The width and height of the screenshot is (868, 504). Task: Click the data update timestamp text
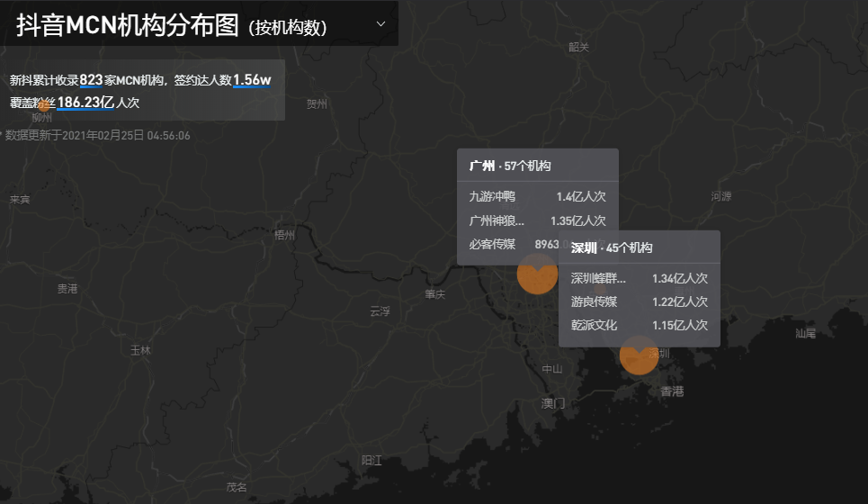point(97,136)
